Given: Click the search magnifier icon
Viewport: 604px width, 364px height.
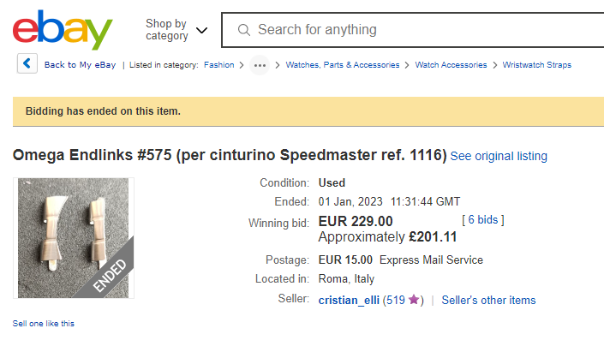Looking at the screenshot, I should coord(244,30).
